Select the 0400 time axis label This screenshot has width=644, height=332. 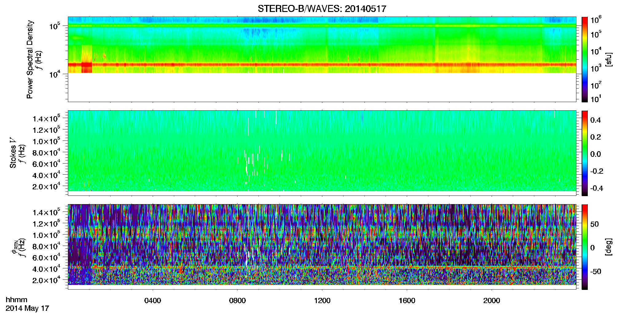(153, 301)
